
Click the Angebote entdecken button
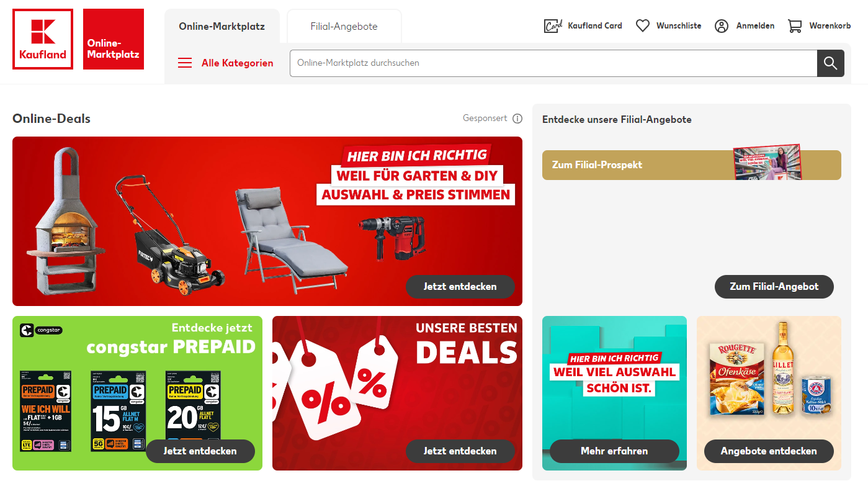769,451
